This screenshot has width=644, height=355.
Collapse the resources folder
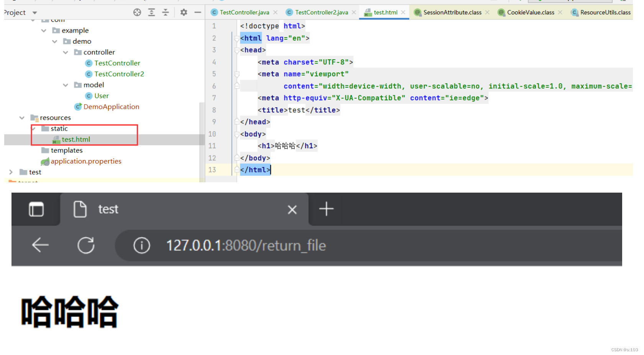[x=22, y=118]
